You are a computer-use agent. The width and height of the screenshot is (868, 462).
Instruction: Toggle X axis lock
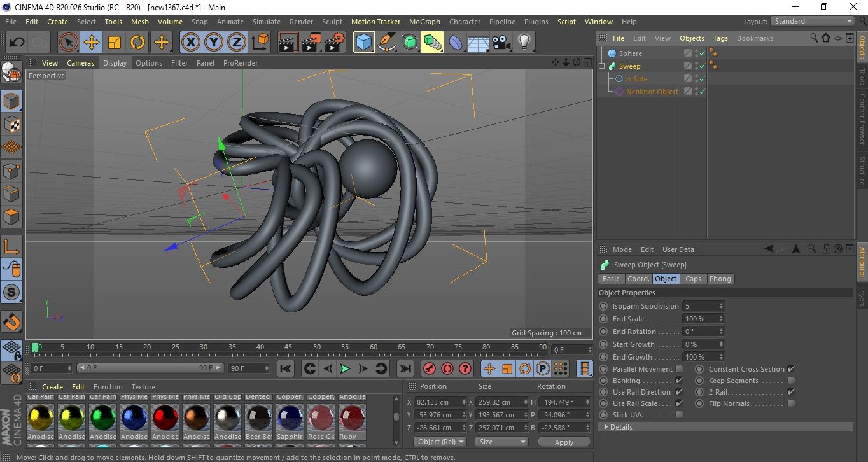[x=190, y=43]
